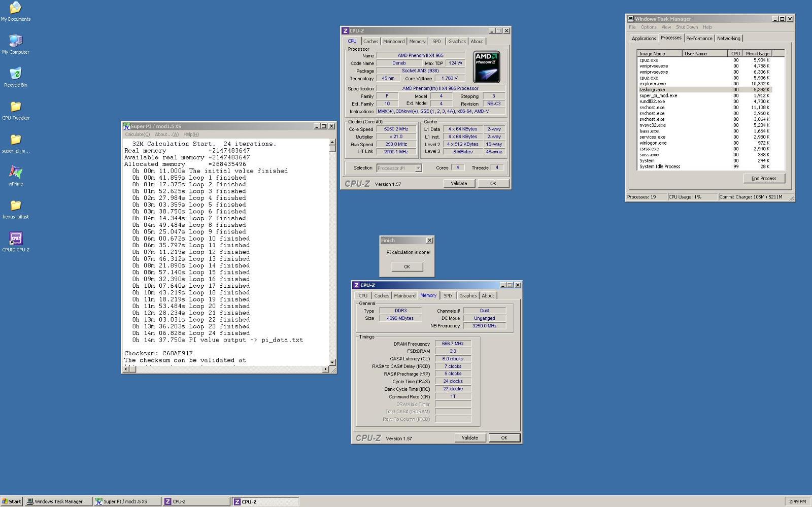The image size is (812, 507).
Task: Click upper CPU-Z window title icon
Action: [345, 31]
